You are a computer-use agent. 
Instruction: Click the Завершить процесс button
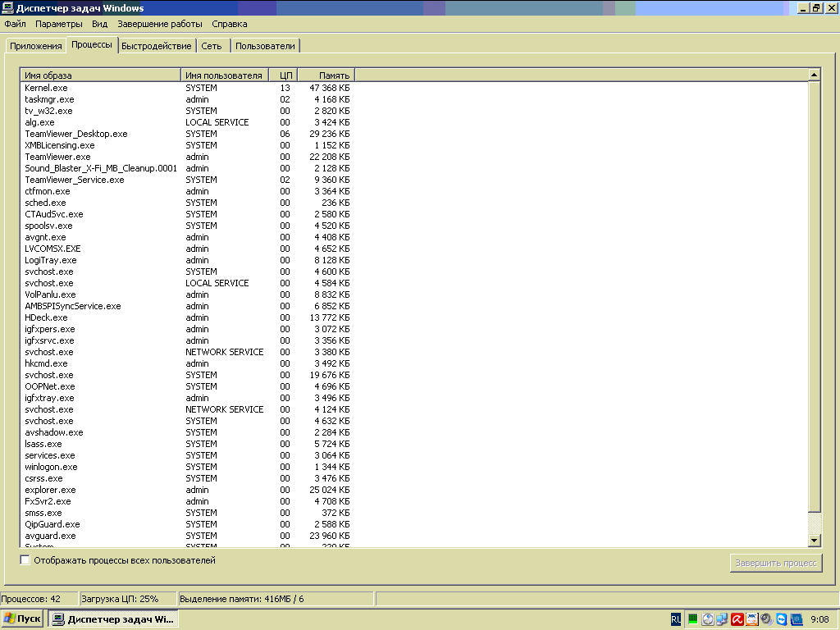(x=775, y=563)
